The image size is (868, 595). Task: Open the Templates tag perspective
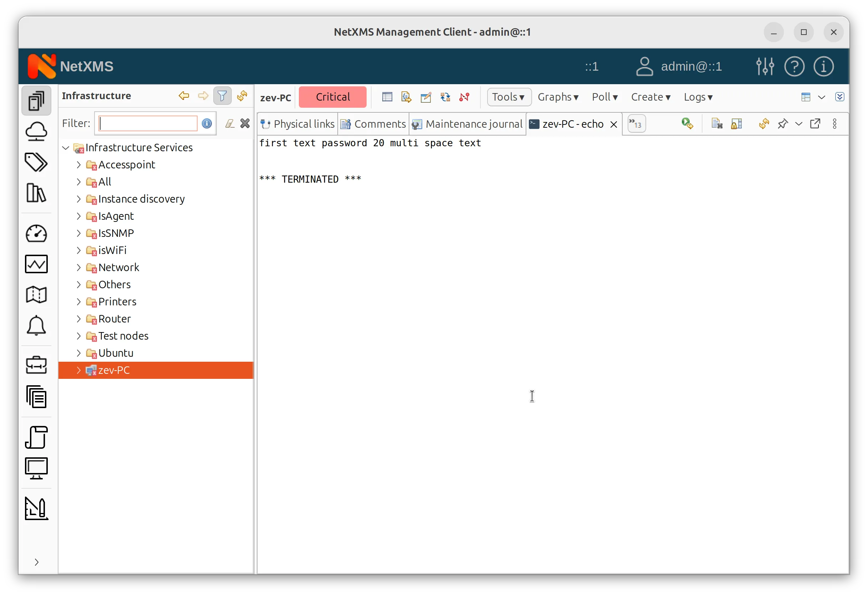(36, 162)
